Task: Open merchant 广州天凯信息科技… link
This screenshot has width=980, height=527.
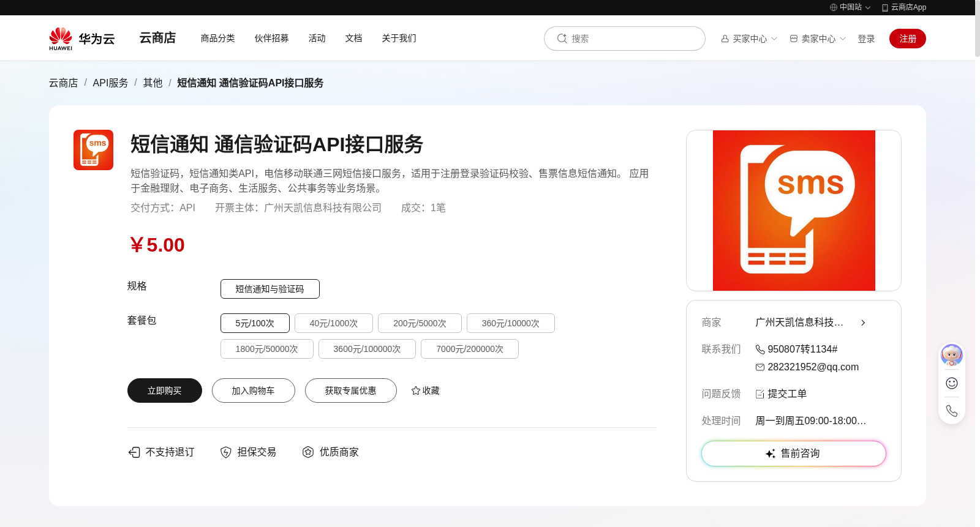Action: pyautogui.click(x=799, y=323)
